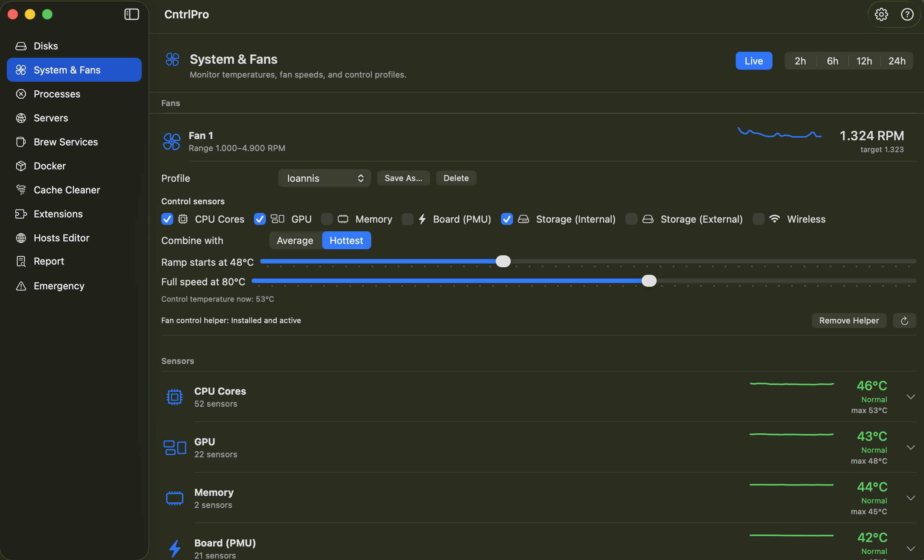This screenshot has width=924, height=560.
Task: Click the Emergency warning triangle icon
Action: (x=21, y=286)
